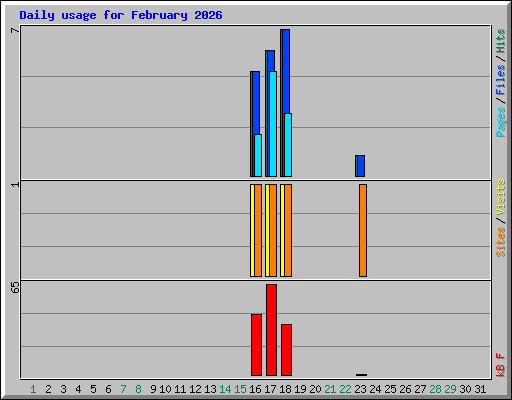
Task: Select the dark blue files bar for day 23
Action: tap(361, 166)
